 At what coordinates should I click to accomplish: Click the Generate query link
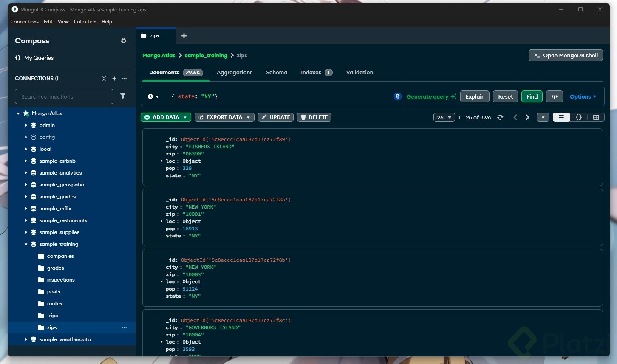427,96
